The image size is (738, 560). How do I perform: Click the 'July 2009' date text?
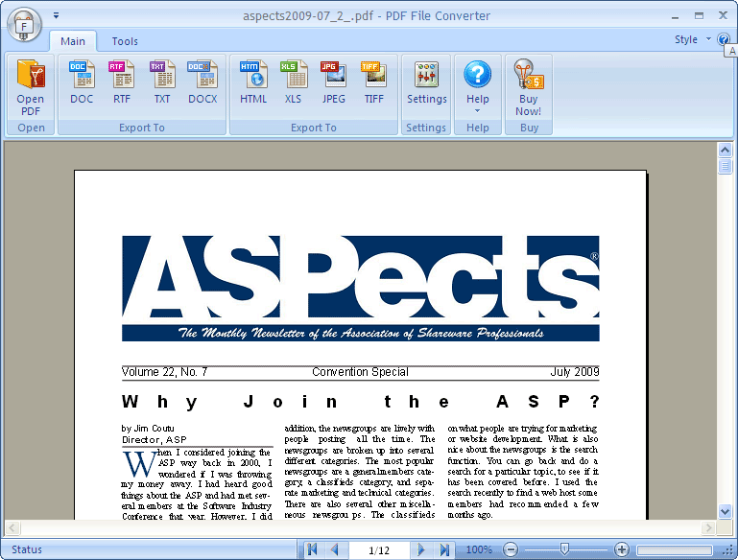575,372
